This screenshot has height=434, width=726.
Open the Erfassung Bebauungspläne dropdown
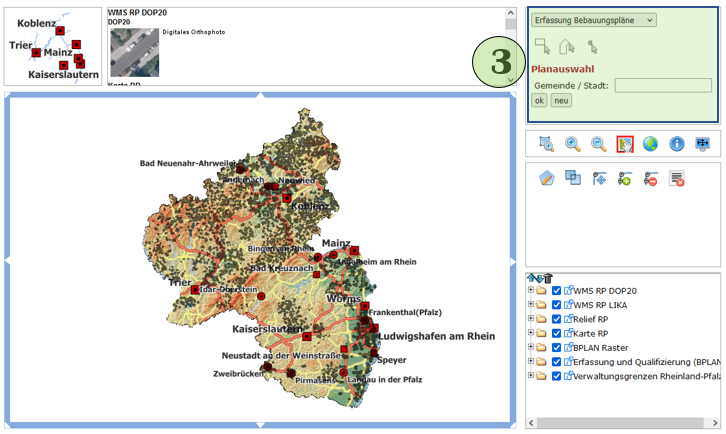(593, 20)
